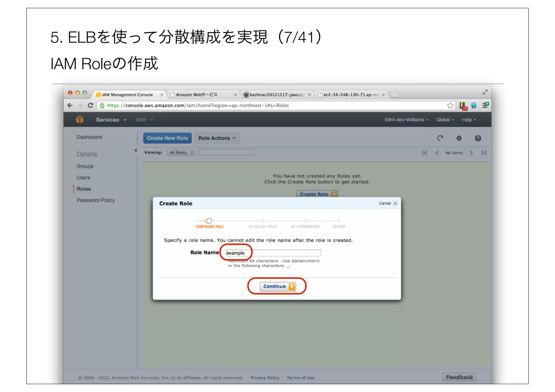Reload the page with the refresh icon
Viewport: 555px width, 392px height.
click(x=91, y=105)
